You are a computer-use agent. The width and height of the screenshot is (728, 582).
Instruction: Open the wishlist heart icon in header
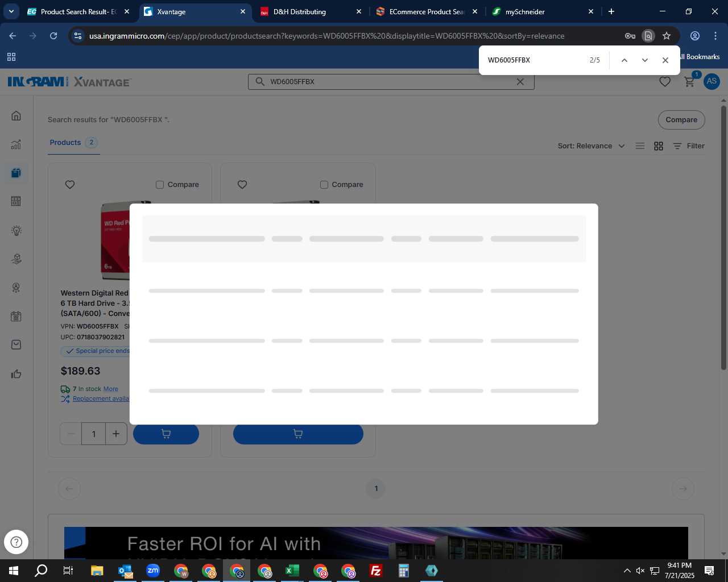click(x=664, y=82)
